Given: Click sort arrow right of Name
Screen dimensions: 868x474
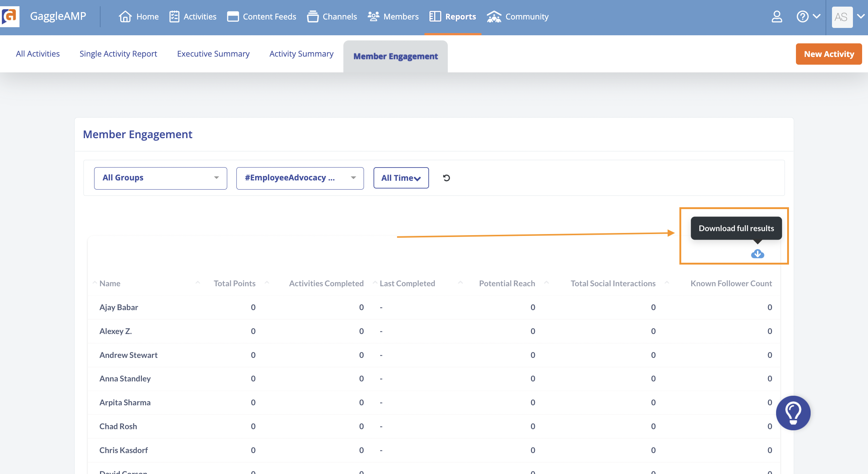Looking at the screenshot, I should click(198, 282).
